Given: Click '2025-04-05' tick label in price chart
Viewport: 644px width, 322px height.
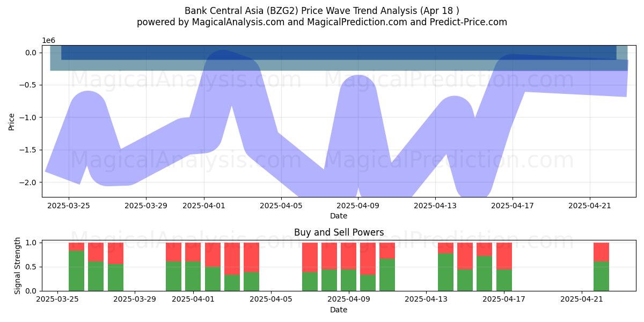Looking at the screenshot, I should (281, 205).
